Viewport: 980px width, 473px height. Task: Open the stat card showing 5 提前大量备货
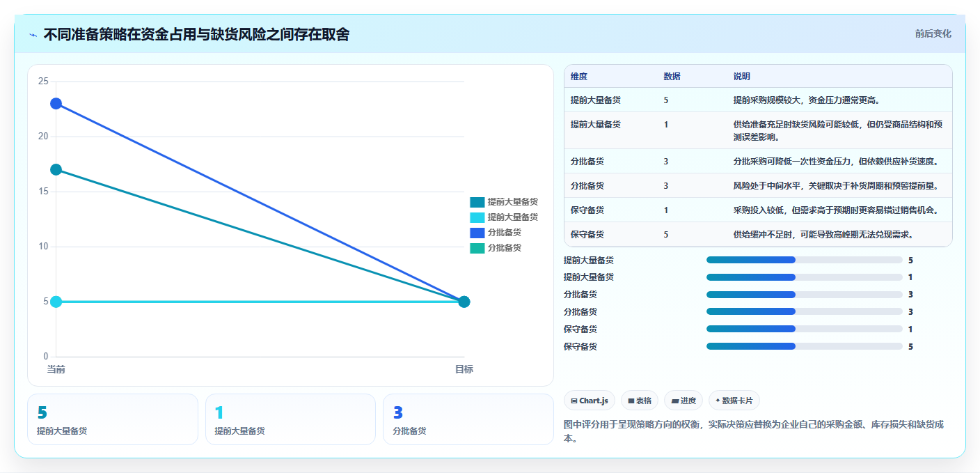coord(113,419)
